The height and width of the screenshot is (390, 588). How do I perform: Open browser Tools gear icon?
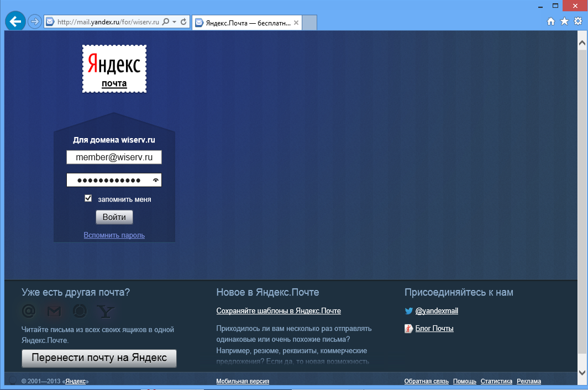tap(578, 22)
